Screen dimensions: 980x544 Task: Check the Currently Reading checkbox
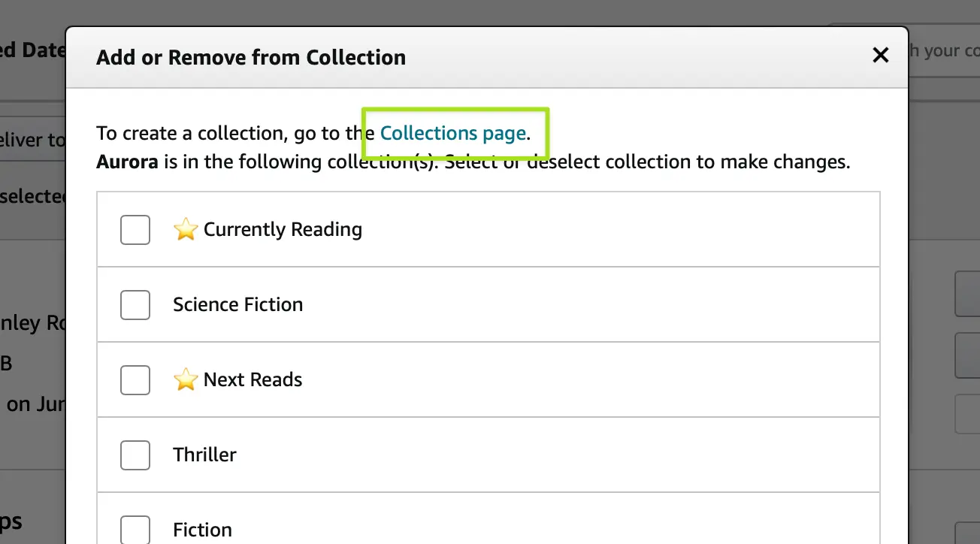(x=135, y=230)
